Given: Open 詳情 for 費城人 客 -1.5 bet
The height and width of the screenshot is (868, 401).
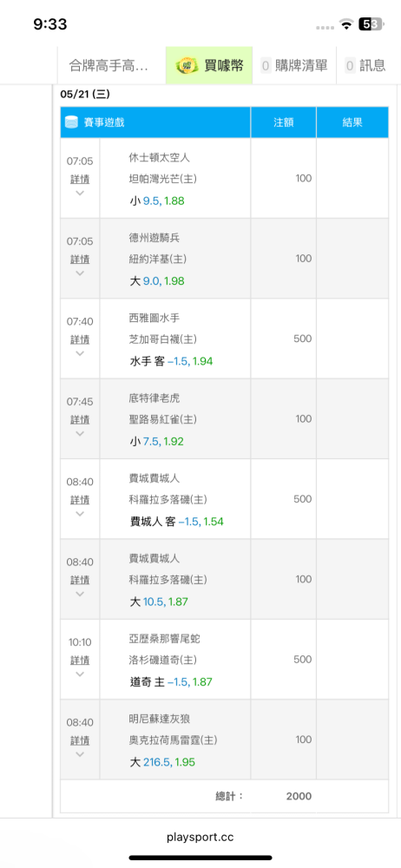Looking at the screenshot, I should [80, 501].
